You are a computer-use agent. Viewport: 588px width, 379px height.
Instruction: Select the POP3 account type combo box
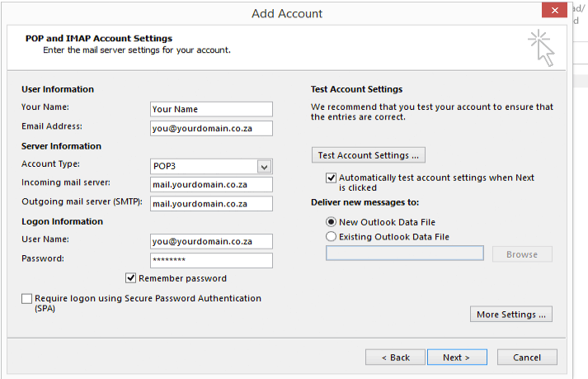211,167
